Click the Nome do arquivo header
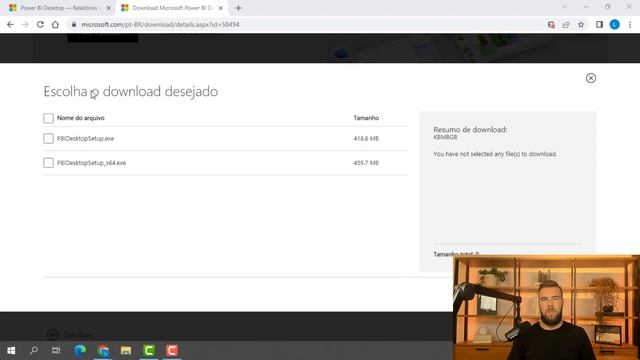Image resolution: width=640 pixels, height=360 pixels. click(81, 118)
